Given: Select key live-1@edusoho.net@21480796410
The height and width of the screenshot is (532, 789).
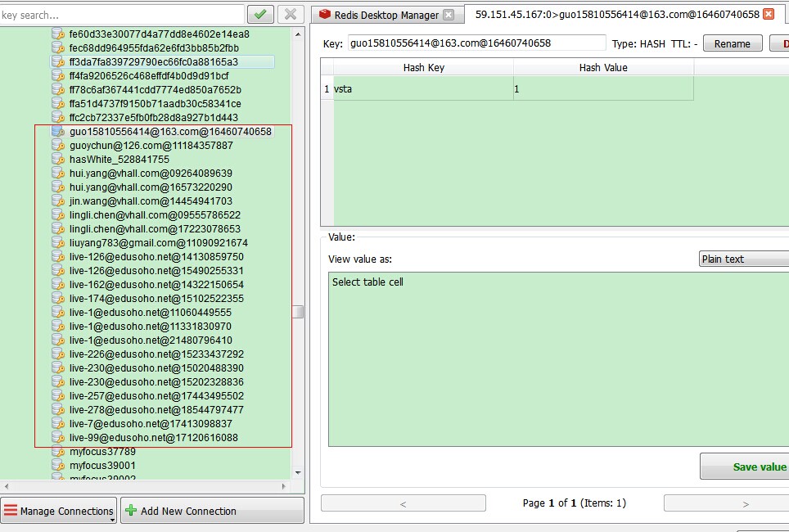Looking at the screenshot, I should (151, 340).
